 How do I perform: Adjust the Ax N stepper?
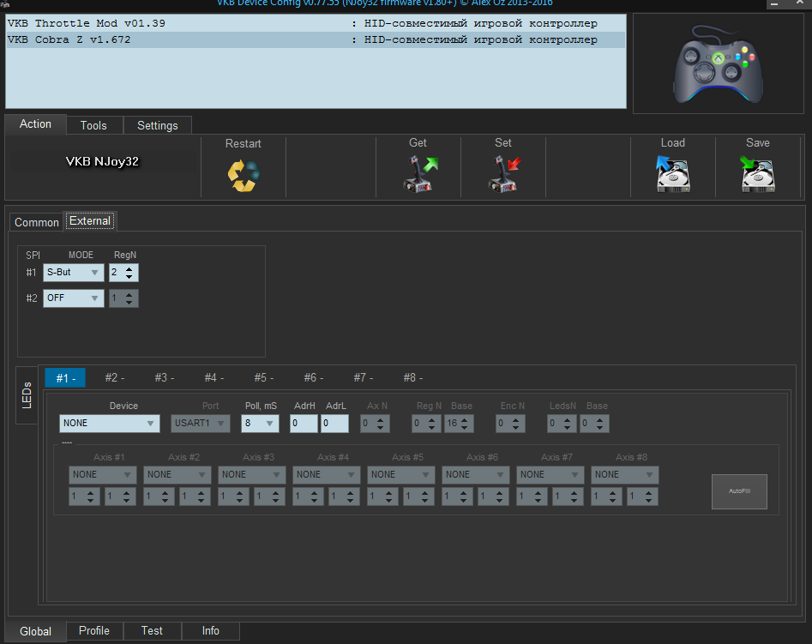[375, 424]
